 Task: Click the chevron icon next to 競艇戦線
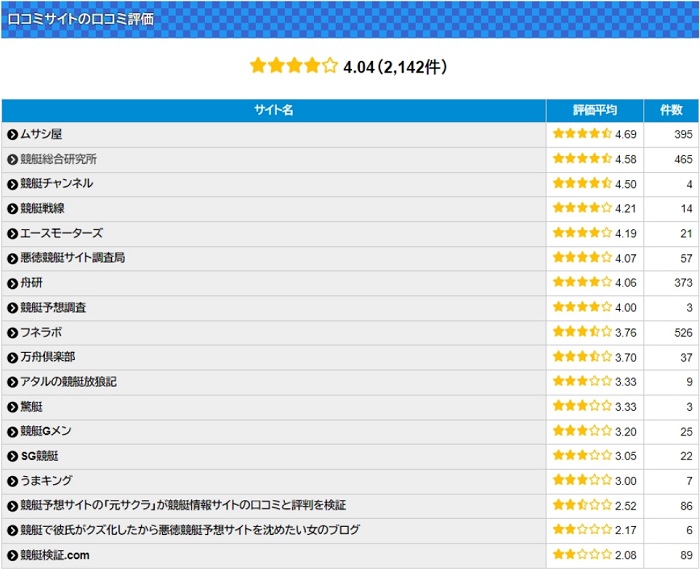12,209
